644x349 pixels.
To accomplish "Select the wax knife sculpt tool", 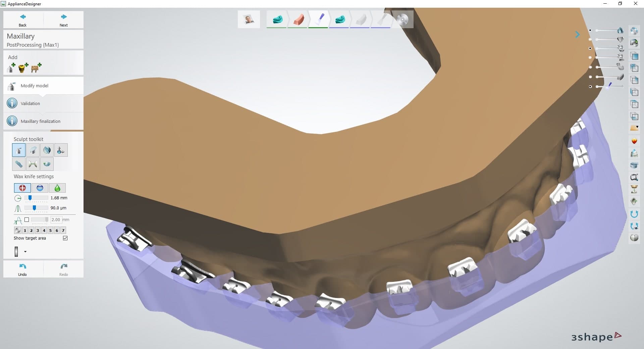I will [18, 150].
